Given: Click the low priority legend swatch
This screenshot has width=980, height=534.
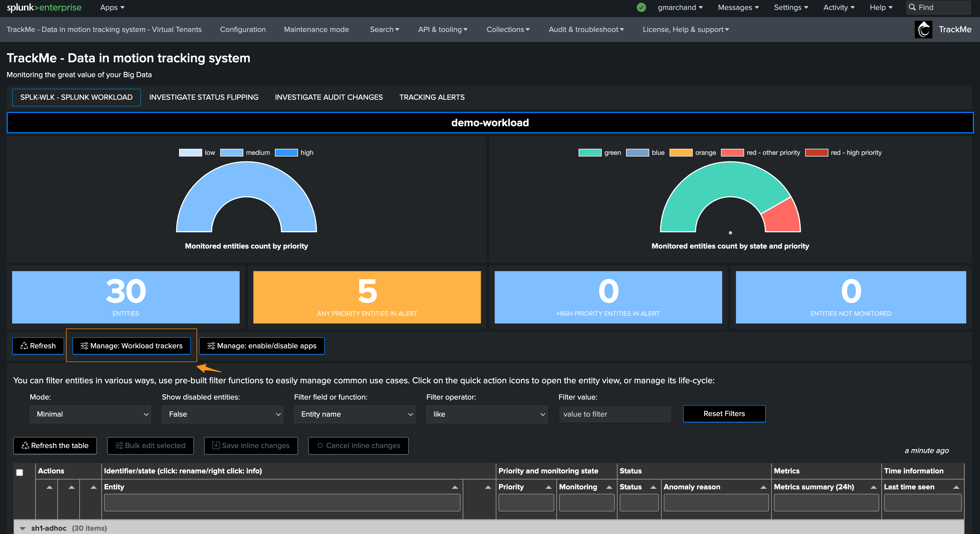Looking at the screenshot, I should [190, 153].
